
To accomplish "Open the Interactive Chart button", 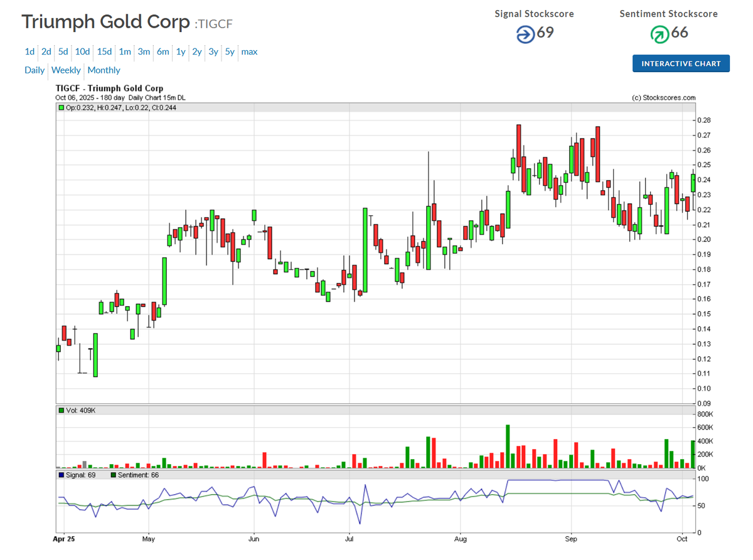I will tap(681, 63).
